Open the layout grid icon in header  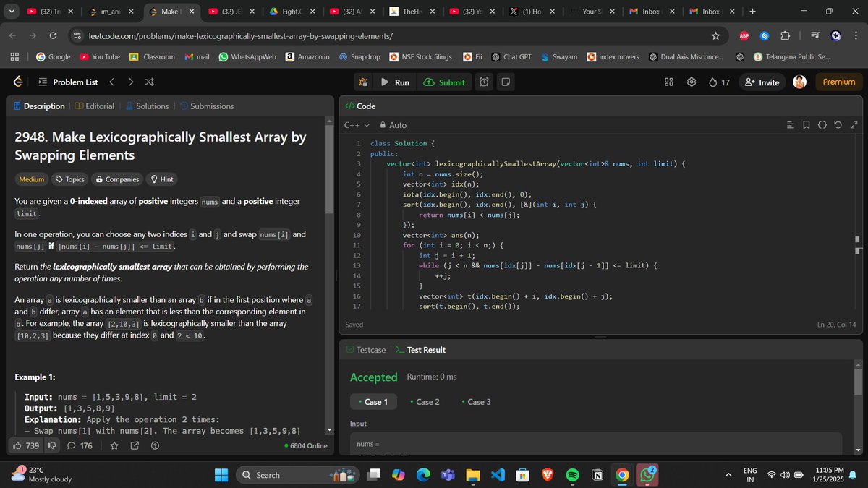pos(669,82)
